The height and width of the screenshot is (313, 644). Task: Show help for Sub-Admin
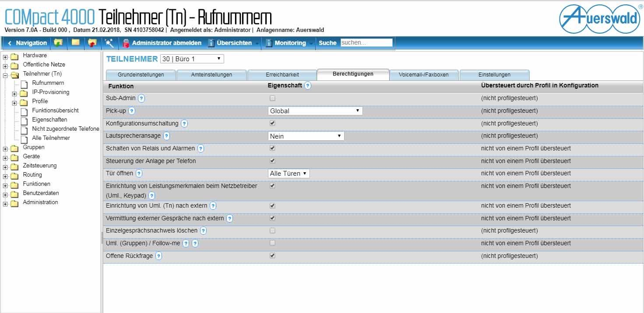point(141,98)
